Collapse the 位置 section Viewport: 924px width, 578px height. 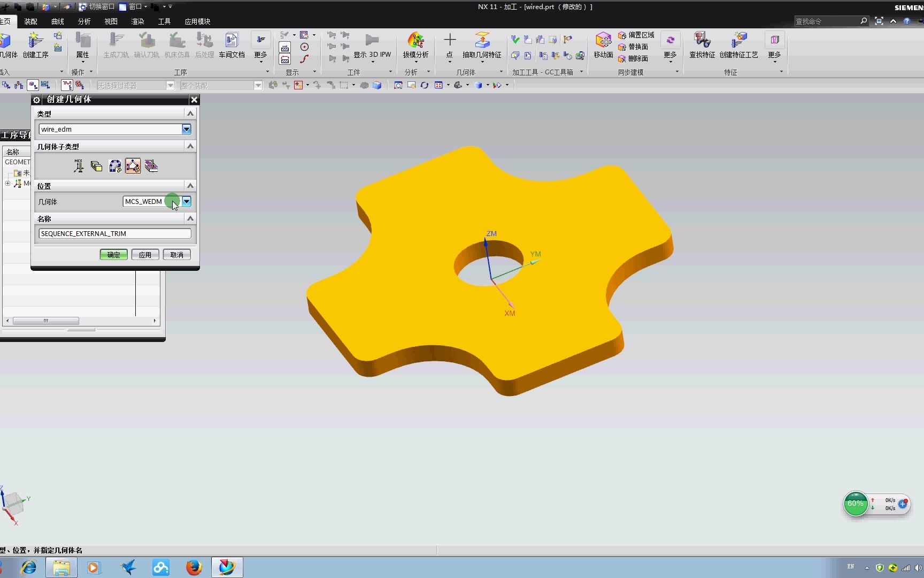pyautogui.click(x=190, y=186)
